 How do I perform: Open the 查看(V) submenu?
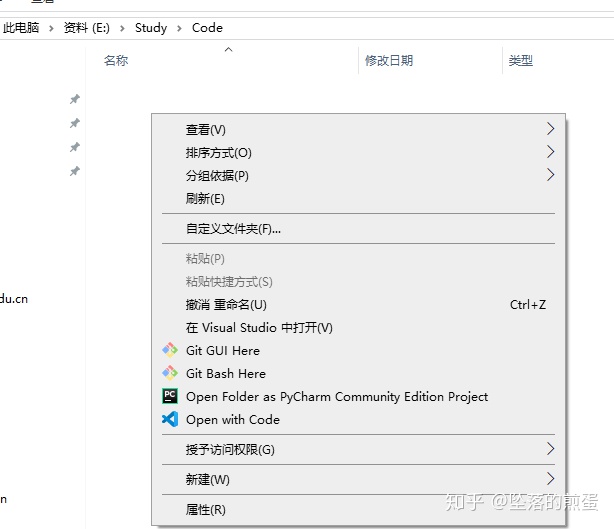point(358,129)
